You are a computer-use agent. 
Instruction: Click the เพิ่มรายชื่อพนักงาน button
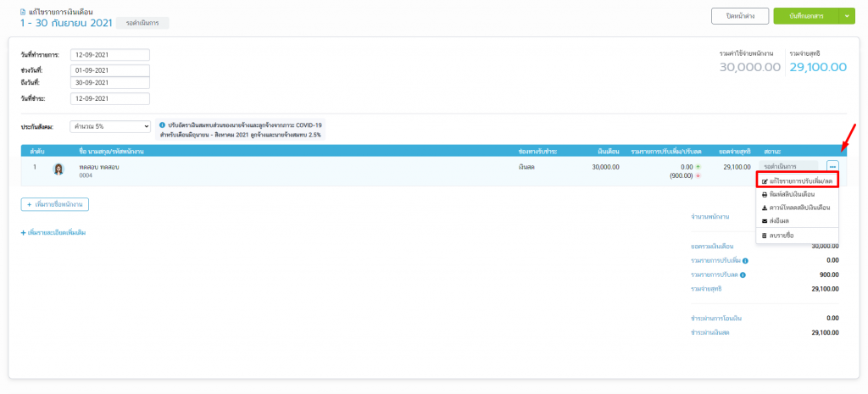pyautogui.click(x=55, y=204)
